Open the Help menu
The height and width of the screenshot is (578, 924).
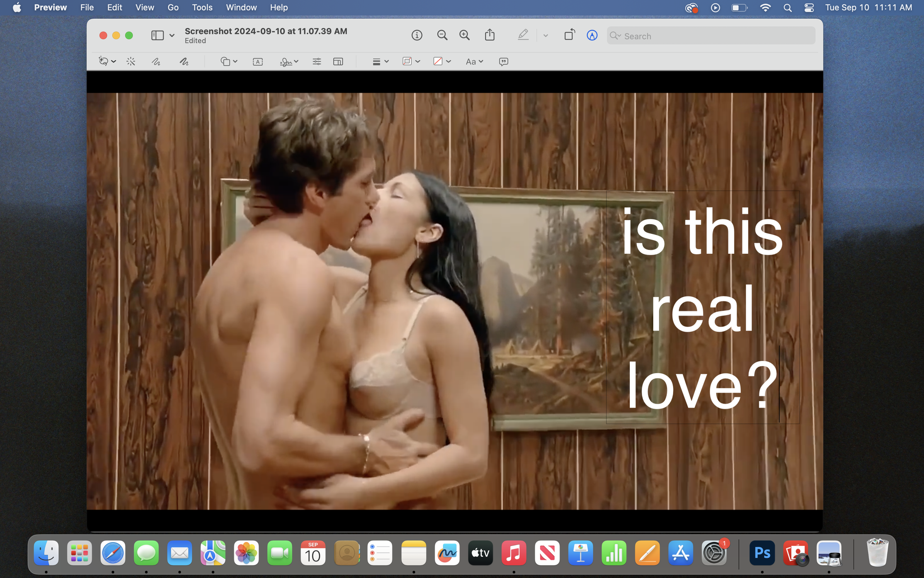coord(279,8)
